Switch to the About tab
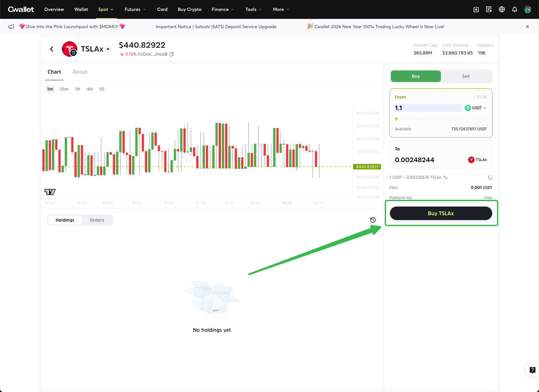 pyautogui.click(x=80, y=72)
